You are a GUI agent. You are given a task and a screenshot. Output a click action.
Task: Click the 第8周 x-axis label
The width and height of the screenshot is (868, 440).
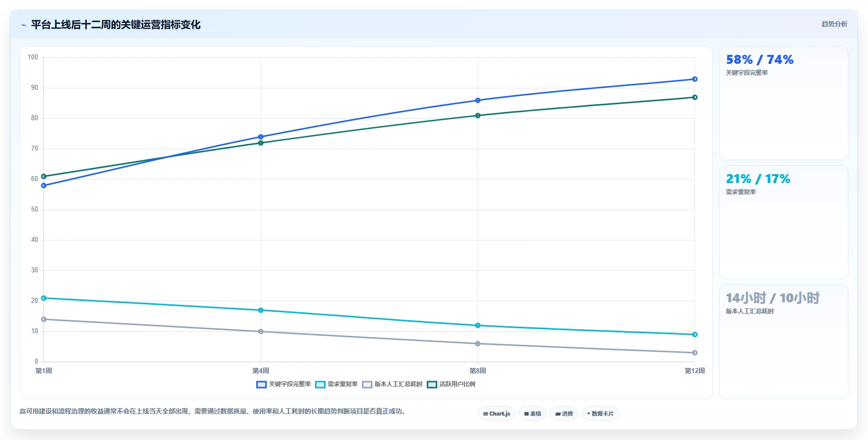pyautogui.click(x=478, y=371)
